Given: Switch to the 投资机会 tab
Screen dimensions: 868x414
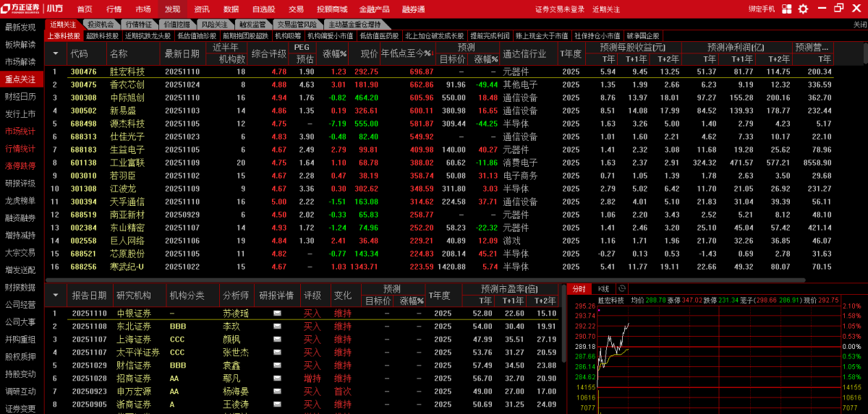Looking at the screenshot, I should tap(100, 25).
